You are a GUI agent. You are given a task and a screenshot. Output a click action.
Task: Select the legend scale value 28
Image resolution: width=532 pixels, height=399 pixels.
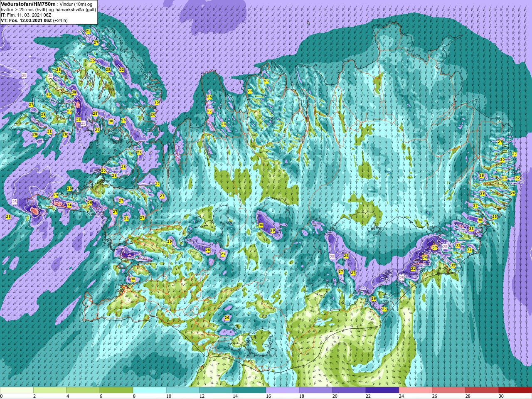[x=468, y=396]
